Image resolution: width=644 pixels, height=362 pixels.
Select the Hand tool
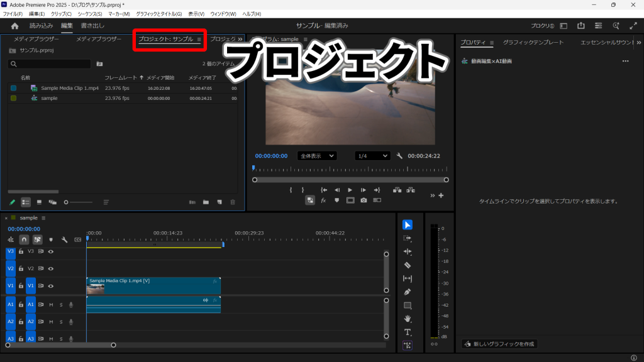pyautogui.click(x=407, y=319)
